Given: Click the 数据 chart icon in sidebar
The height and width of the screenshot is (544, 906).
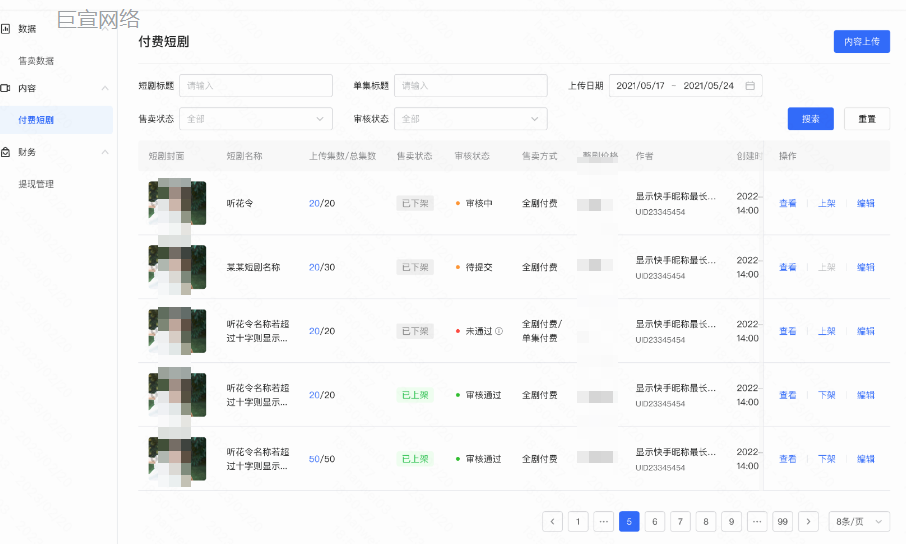Looking at the screenshot, I should pos(5,28).
